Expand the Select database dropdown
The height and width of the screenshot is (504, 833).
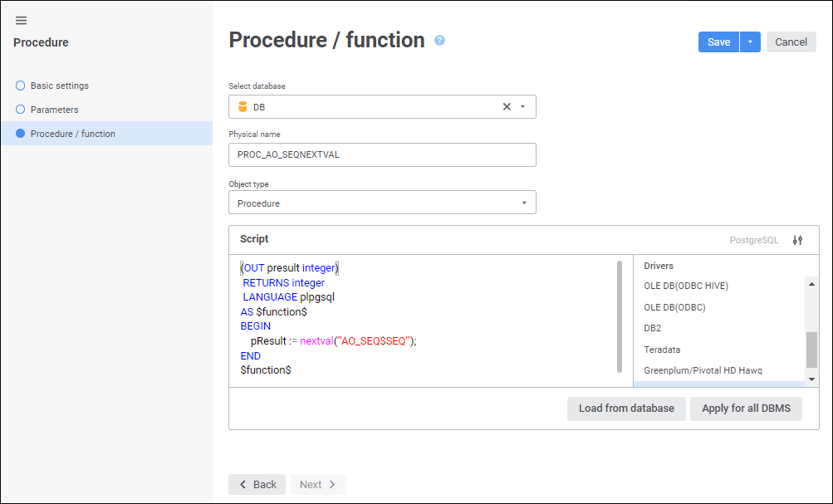coord(523,107)
